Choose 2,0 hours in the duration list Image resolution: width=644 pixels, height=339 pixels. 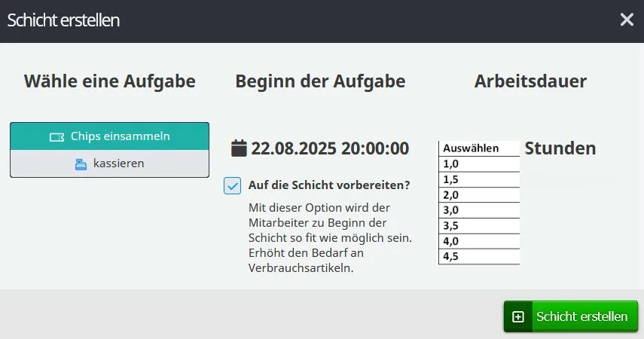(x=479, y=194)
